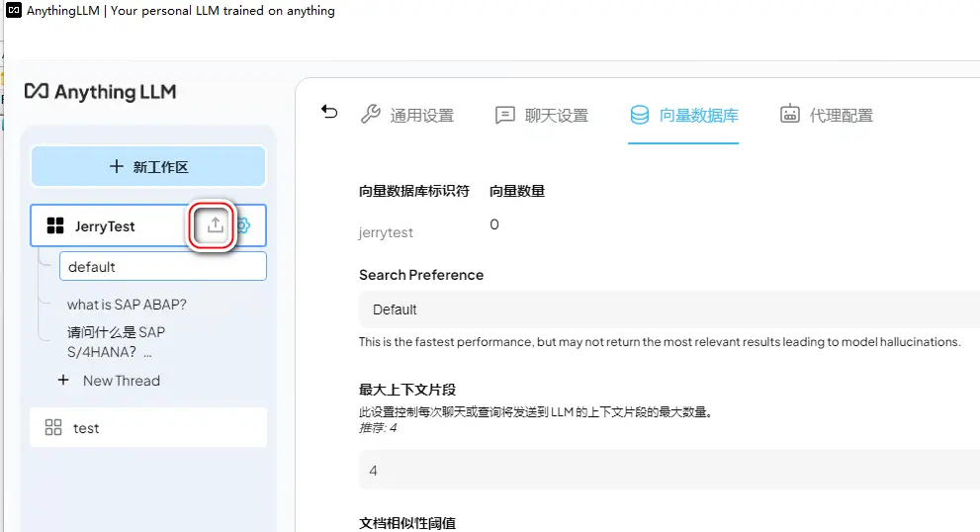This screenshot has width=980, height=532.
Task: Click the vector count value 0
Action: click(494, 224)
